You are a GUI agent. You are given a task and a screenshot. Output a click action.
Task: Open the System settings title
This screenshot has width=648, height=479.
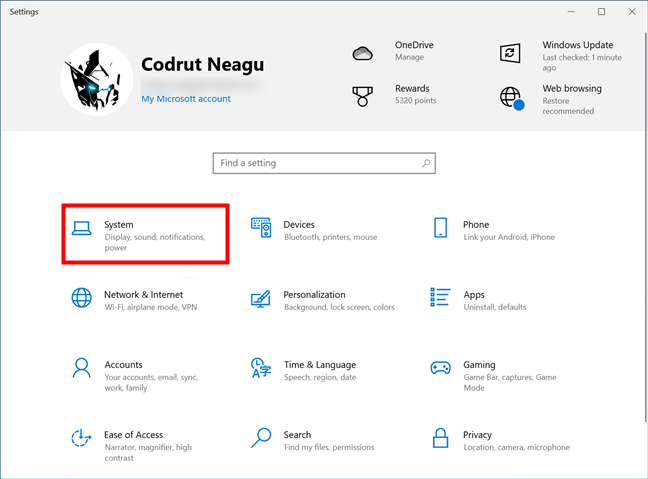tap(119, 225)
